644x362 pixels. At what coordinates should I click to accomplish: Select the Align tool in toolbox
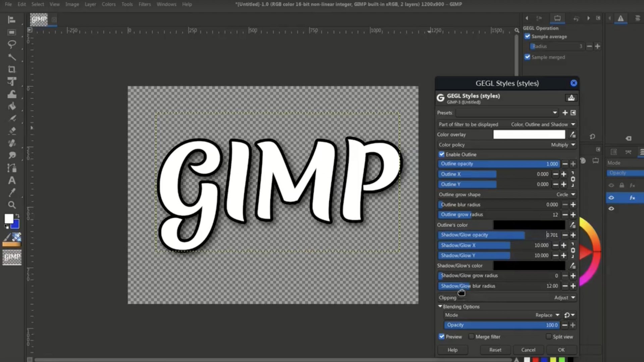(12, 20)
